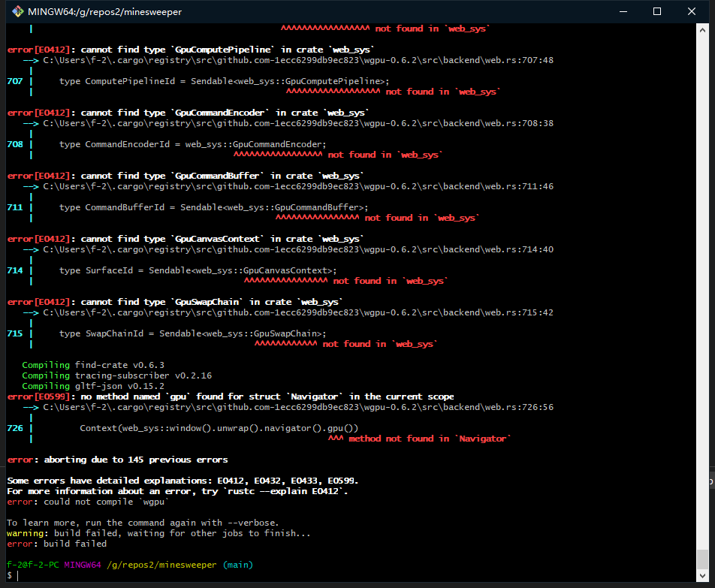Click the '(main)' branch name in the prompt
715x588 pixels.
[237, 565]
